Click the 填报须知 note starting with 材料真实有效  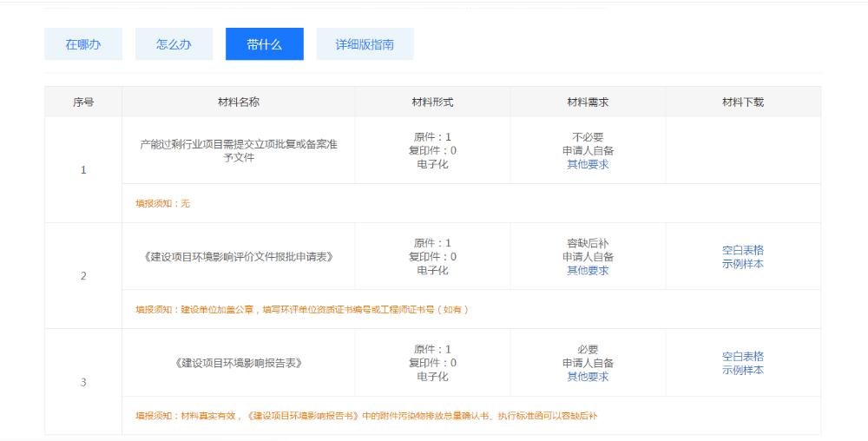pos(365,416)
